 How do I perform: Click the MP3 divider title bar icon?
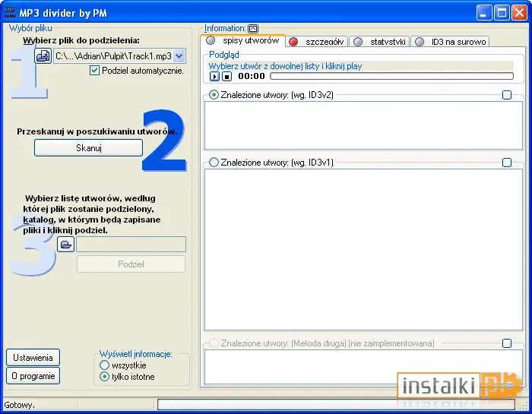coord(10,13)
